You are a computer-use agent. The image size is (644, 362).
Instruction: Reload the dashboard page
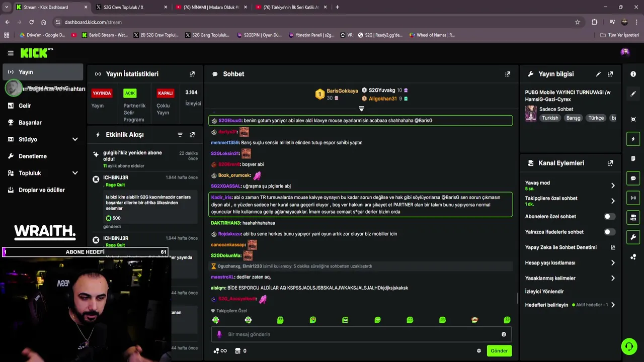point(31,22)
